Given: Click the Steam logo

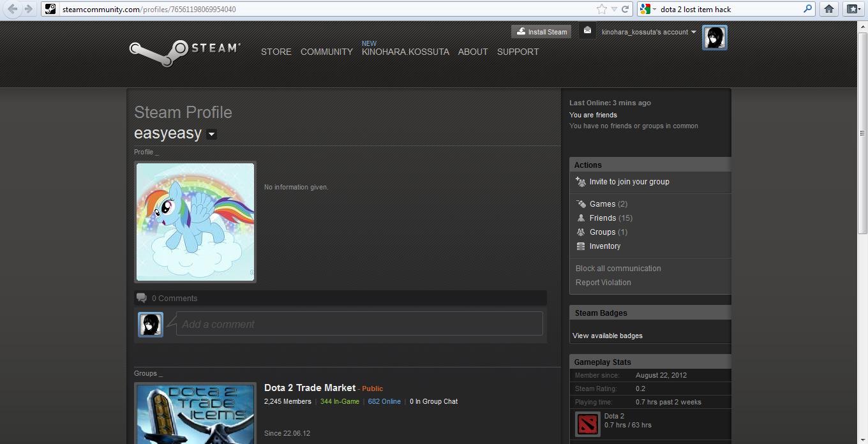Looking at the screenshot, I should 185,53.
